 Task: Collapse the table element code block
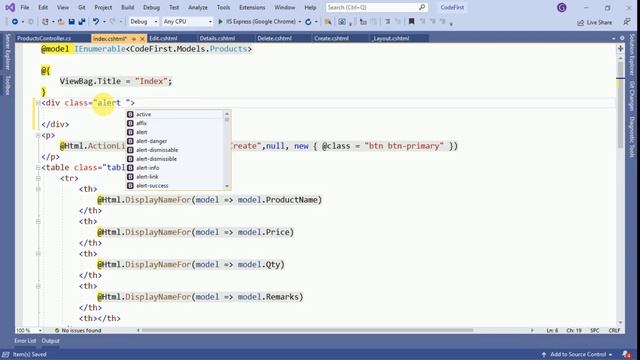coord(38,167)
